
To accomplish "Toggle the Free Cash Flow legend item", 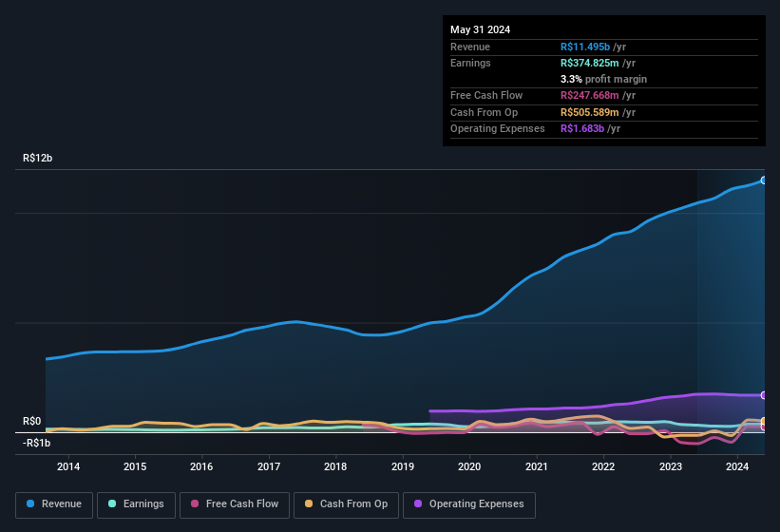I will point(236,504).
